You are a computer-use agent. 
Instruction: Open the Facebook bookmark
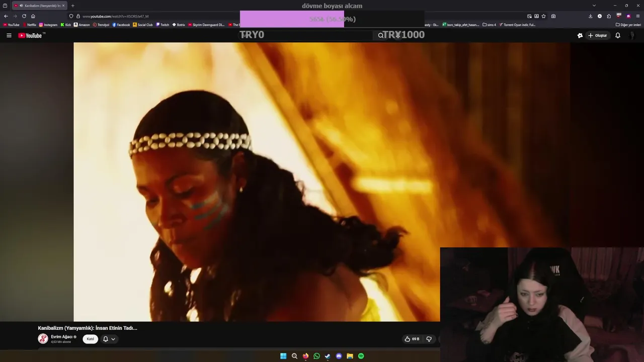click(x=121, y=25)
